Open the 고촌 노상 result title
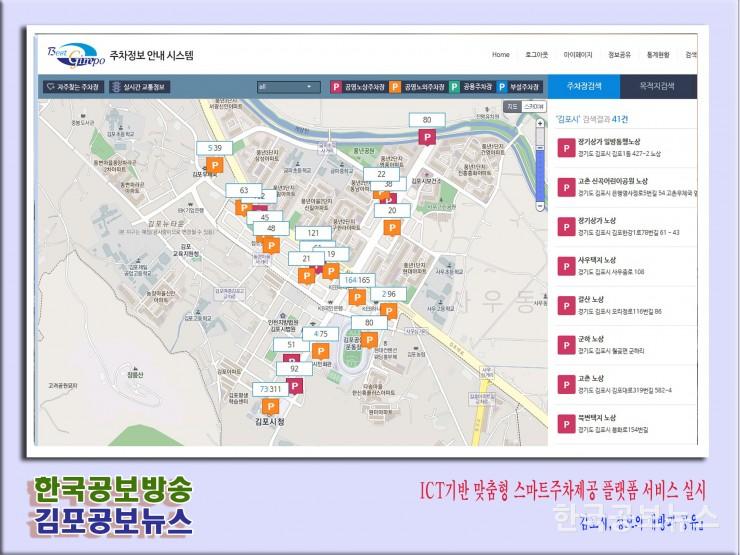Screen dimensions: 740x555 (591, 378)
